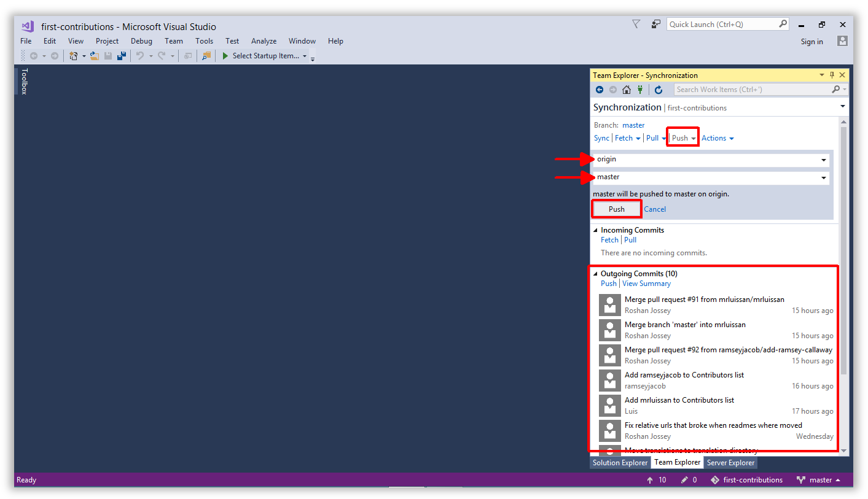Click the Visual Studio logo icon
Screen dimensions: 868x499
point(27,26)
